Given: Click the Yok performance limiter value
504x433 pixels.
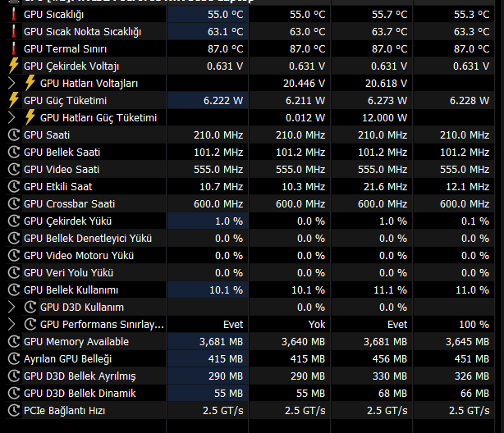Looking at the screenshot, I should [x=317, y=325].
